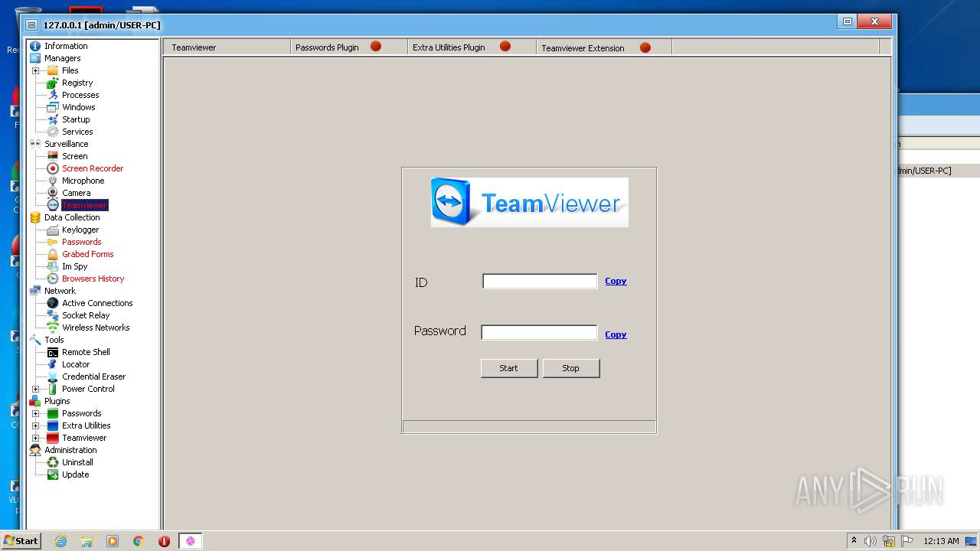Open the Passwords key icon under Data Collection
The image size is (980, 551).
53,242
